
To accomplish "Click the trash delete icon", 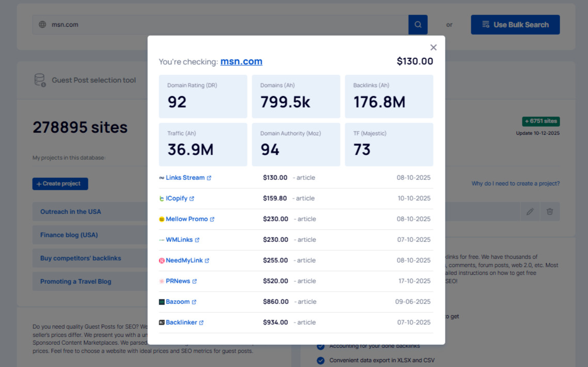I will pos(550,211).
